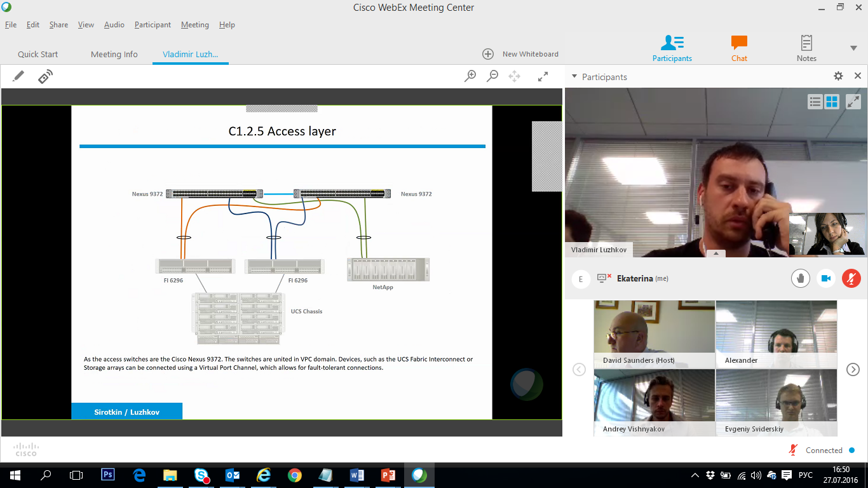Click the not-sharing screen icon beside Ekaterina
This screenshot has width=868, height=488.
(x=604, y=278)
